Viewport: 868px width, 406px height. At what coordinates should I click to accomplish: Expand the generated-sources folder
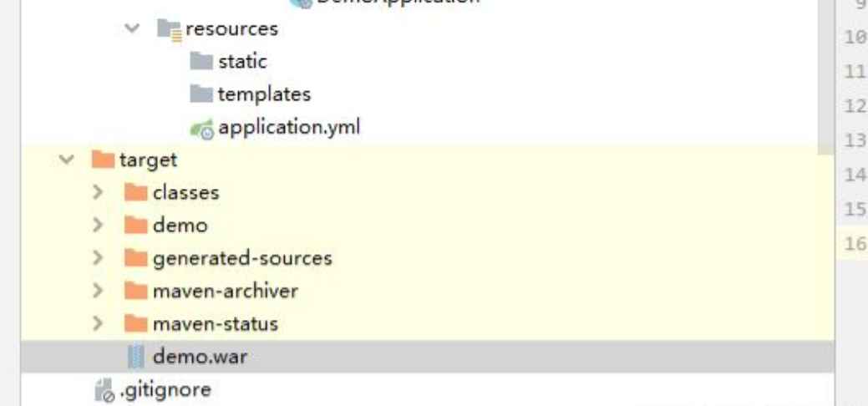click(x=98, y=258)
